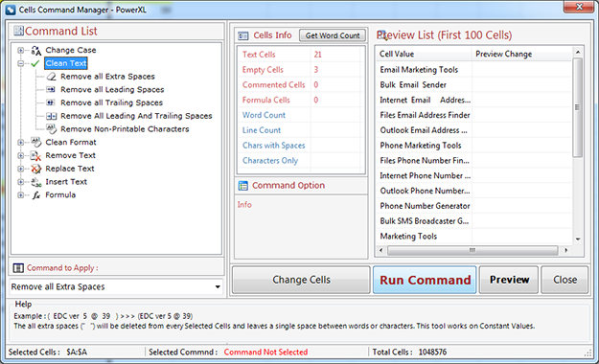599x364 pixels.
Task: Click the eraser icon for Remove all Extra Spaces
Action: 51,77
